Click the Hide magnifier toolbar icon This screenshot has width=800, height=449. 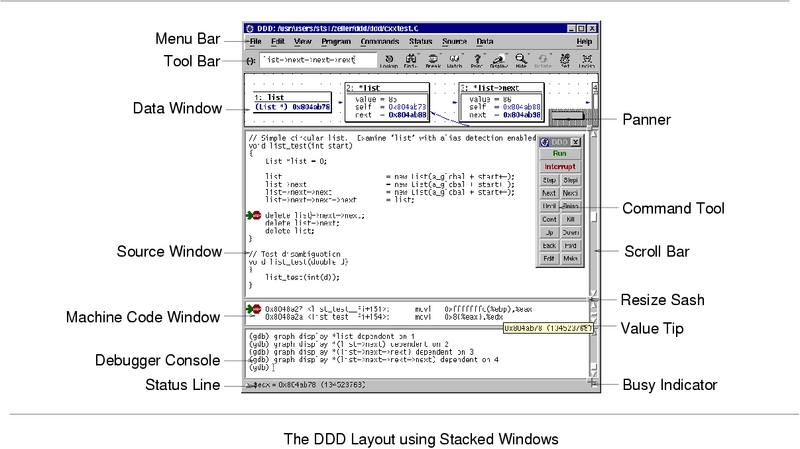pyautogui.click(x=520, y=61)
